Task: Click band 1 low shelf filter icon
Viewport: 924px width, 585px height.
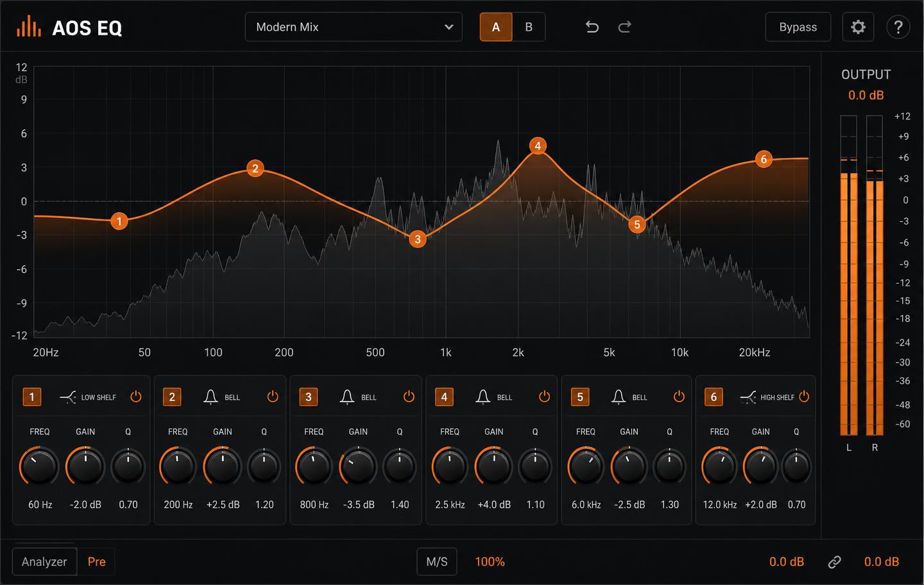Action: (68, 397)
